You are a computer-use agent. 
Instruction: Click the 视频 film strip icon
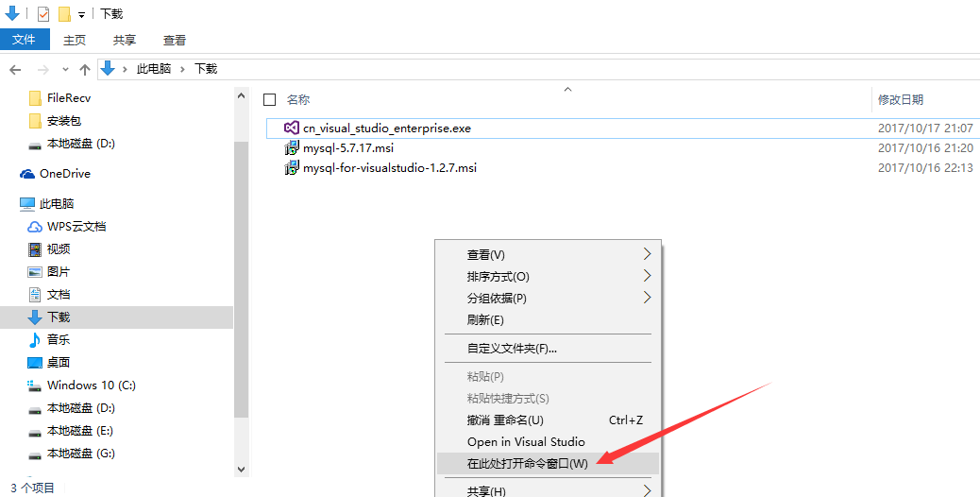point(35,249)
